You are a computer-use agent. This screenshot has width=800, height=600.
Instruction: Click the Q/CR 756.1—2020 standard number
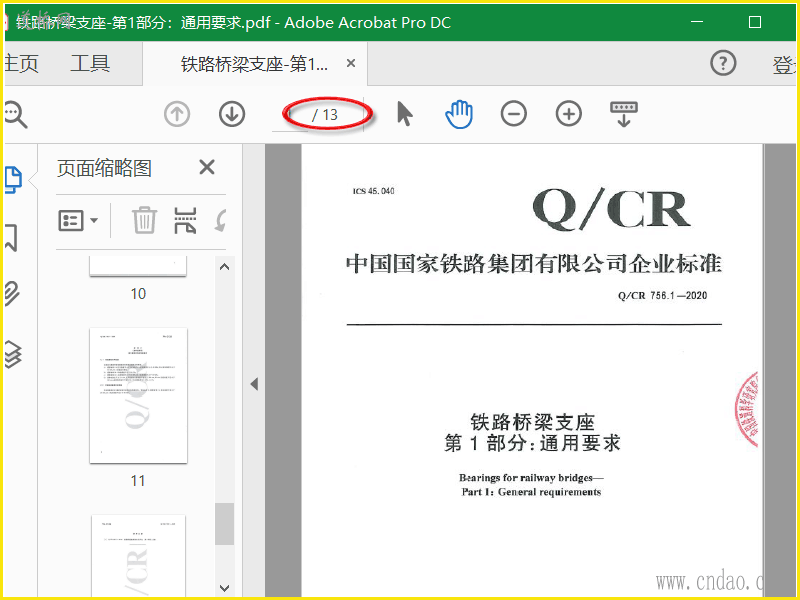click(662, 295)
